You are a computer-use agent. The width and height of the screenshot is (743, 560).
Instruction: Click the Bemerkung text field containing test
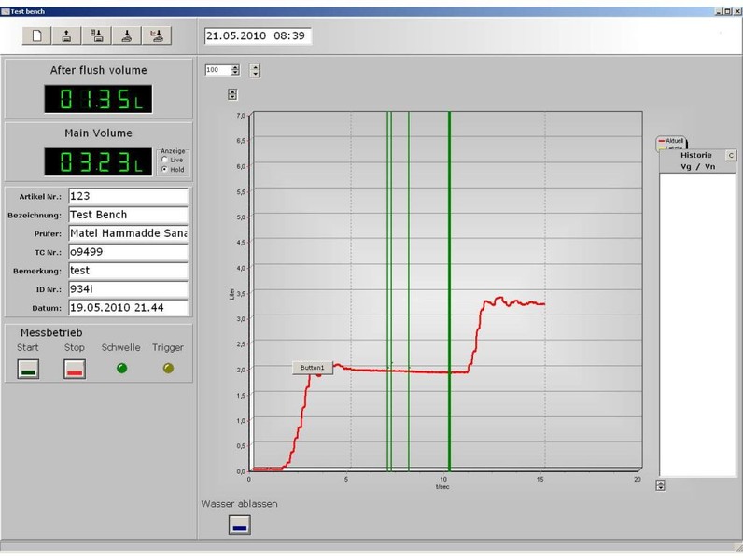coord(128,271)
